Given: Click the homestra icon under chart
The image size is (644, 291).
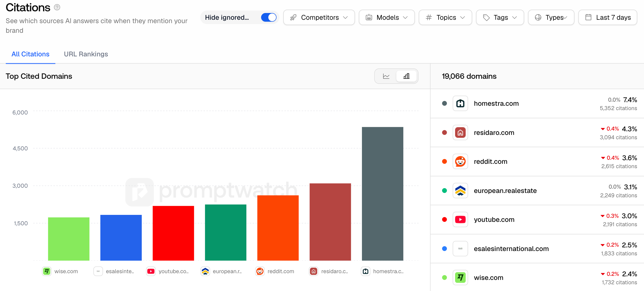Looking at the screenshot, I should pos(366,271).
